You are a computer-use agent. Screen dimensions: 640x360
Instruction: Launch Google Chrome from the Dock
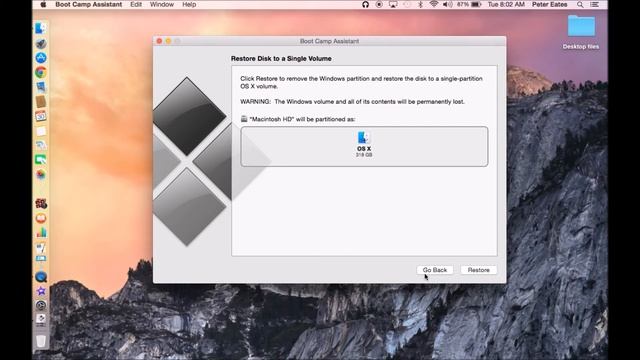[41, 73]
